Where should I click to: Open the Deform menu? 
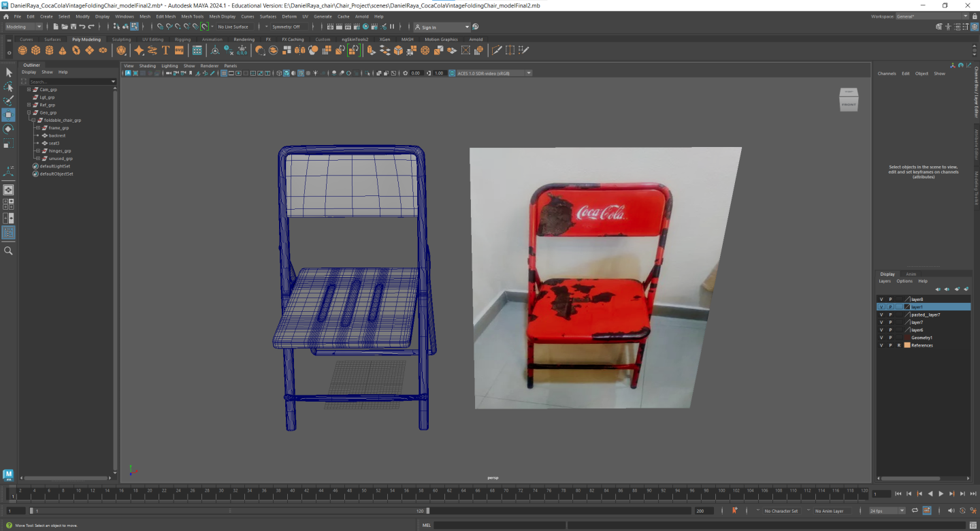pyautogui.click(x=289, y=16)
